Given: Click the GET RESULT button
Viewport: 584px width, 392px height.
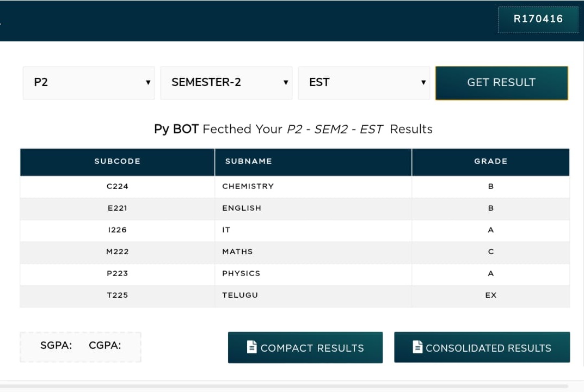Looking at the screenshot, I should coord(502,83).
